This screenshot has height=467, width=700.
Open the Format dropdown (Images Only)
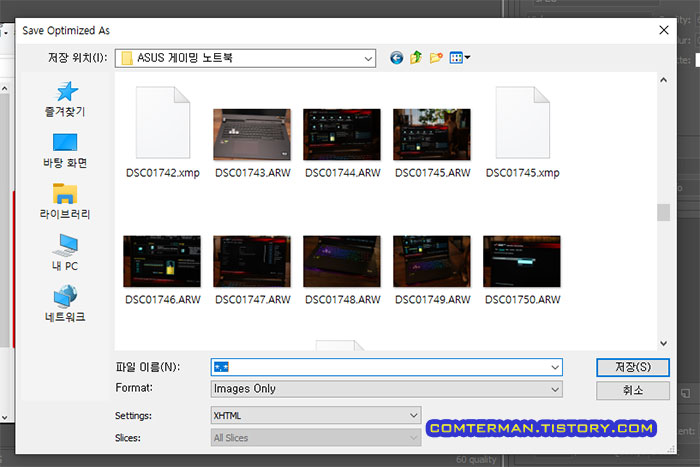point(387,389)
